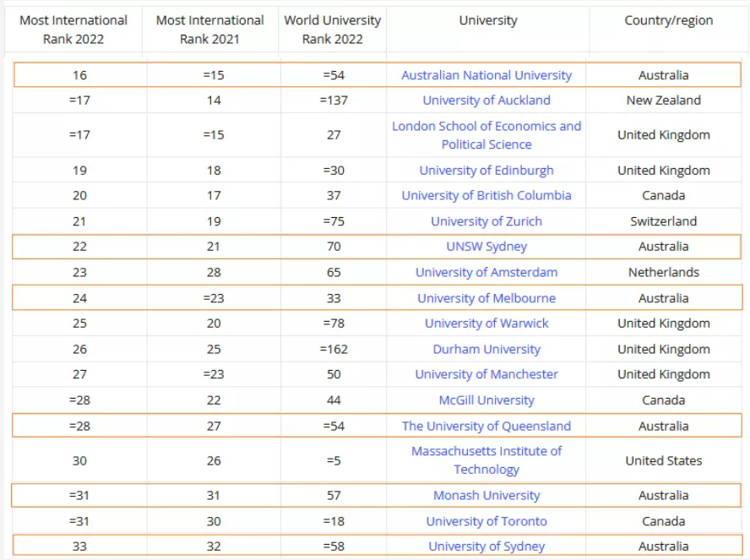Open Massachusetts Institute of Technology link
Screen dimensions: 750x560
[x=486, y=460]
